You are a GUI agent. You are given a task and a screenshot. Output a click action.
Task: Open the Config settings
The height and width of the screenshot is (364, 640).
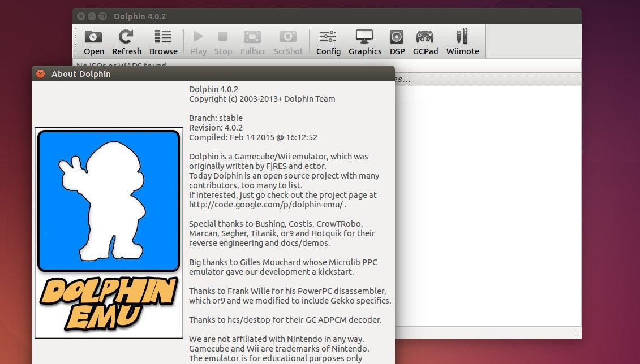click(328, 42)
